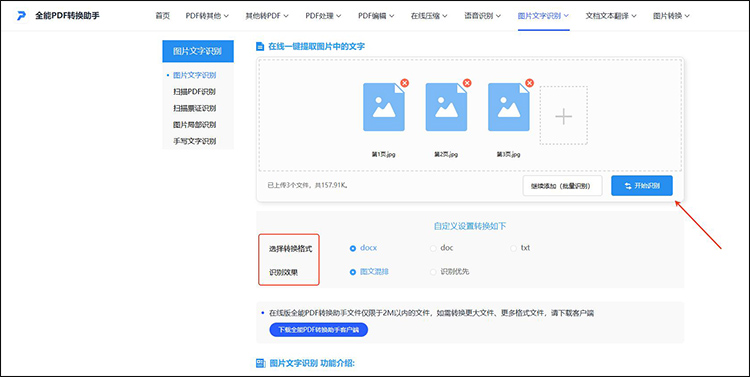750x377 pixels.
Task: Click the 开始识别 button
Action: click(642, 186)
